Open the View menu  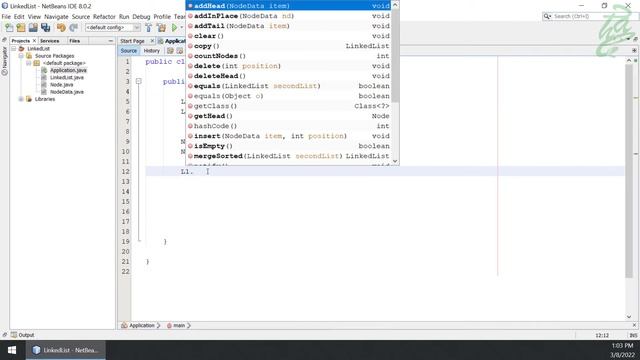click(34, 17)
